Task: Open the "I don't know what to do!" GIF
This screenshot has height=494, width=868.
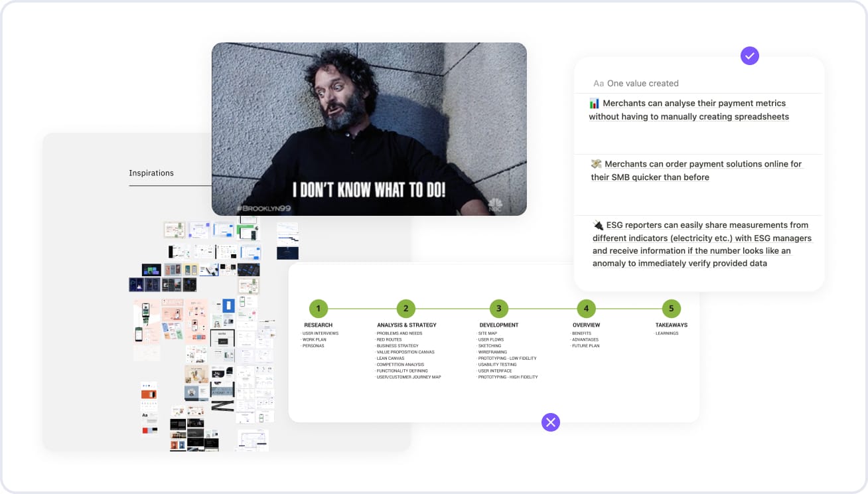Action: click(x=369, y=129)
